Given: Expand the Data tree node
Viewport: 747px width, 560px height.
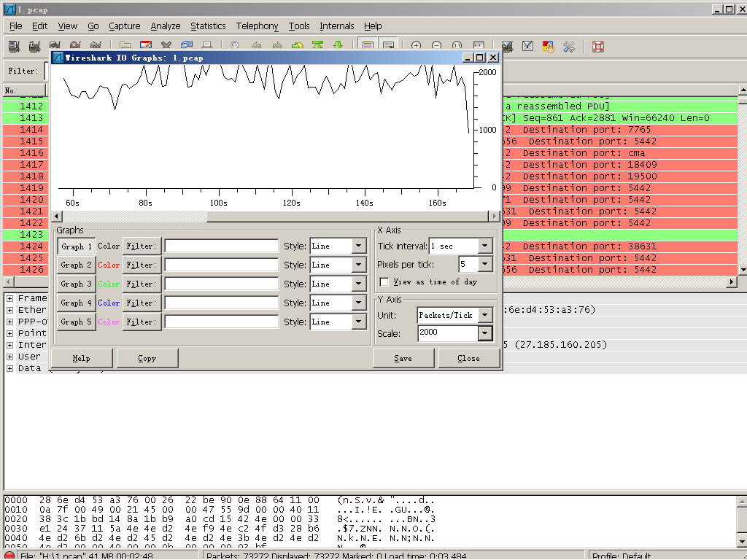Looking at the screenshot, I should click(9, 368).
